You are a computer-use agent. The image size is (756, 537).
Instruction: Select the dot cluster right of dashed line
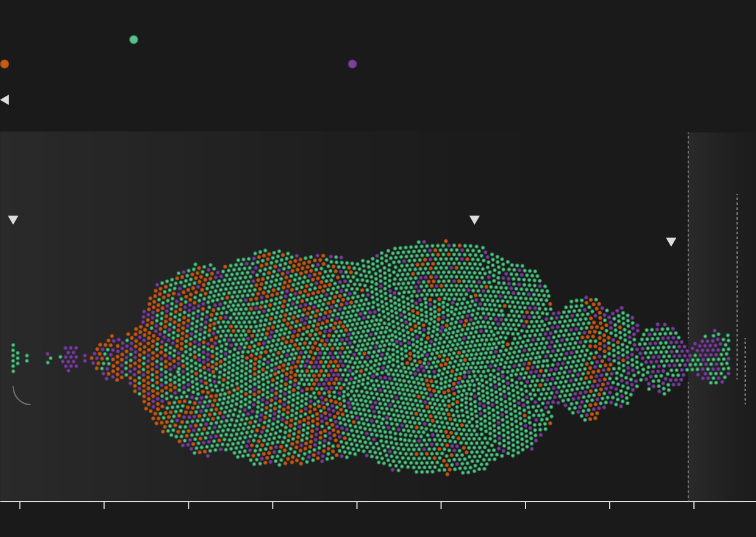click(711, 357)
